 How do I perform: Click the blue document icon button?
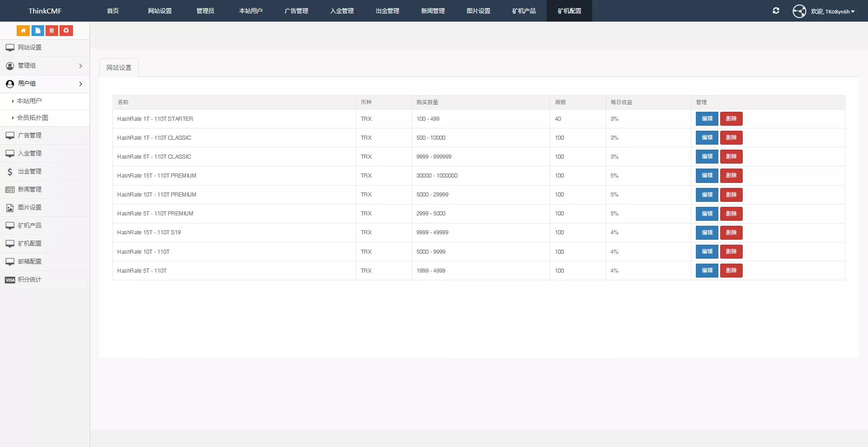pyautogui.click(x=37, y=31)
